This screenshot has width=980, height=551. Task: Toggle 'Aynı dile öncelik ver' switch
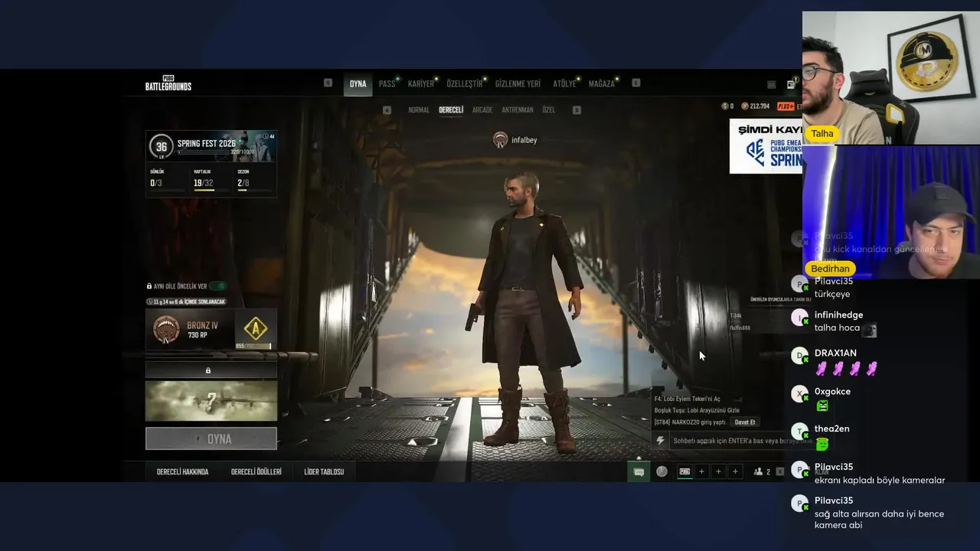[x=218, y=286]
